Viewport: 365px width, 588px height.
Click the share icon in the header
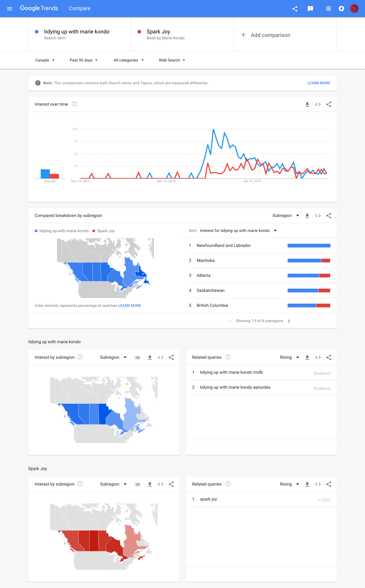click(295, 9)
